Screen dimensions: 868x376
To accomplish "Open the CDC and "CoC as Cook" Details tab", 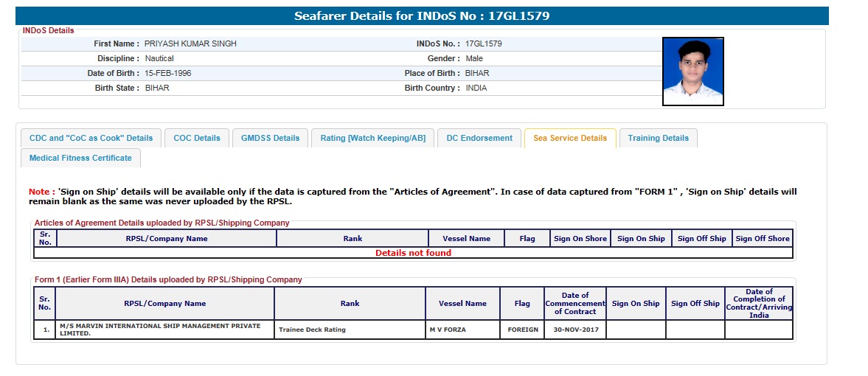I will coord(91,138).
